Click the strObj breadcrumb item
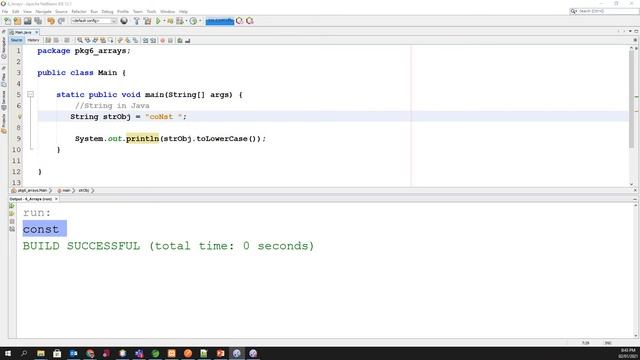640x360 pixels. [x=84, y=191]
